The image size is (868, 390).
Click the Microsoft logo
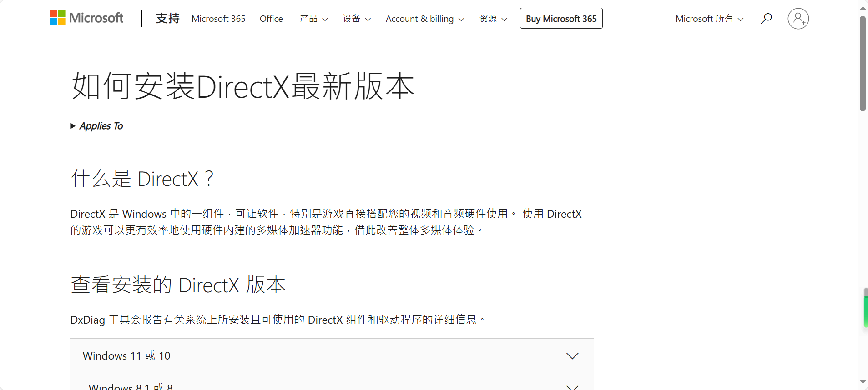click(86, 18)
